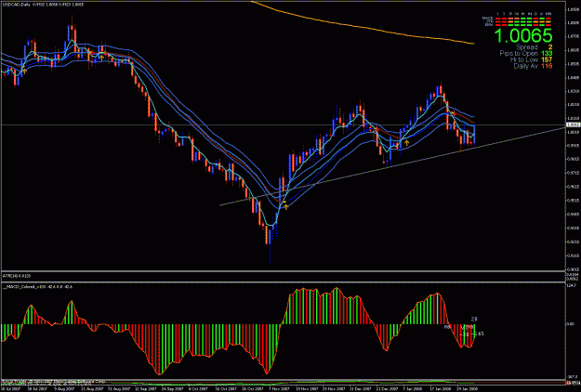Click the orange arrow below the November 2007 reversal
Viewport: 581px width, 392px height.
(x=285, y=206)
